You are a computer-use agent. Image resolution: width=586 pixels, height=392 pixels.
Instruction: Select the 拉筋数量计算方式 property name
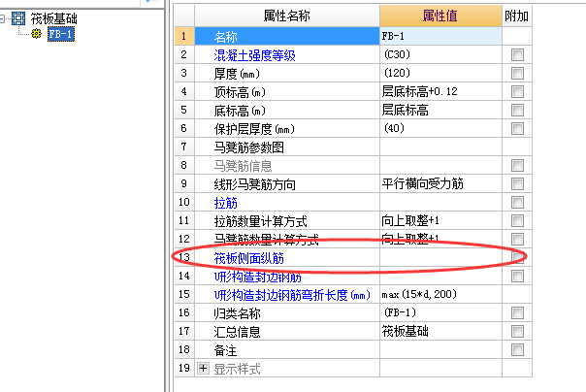coord(260,221)
